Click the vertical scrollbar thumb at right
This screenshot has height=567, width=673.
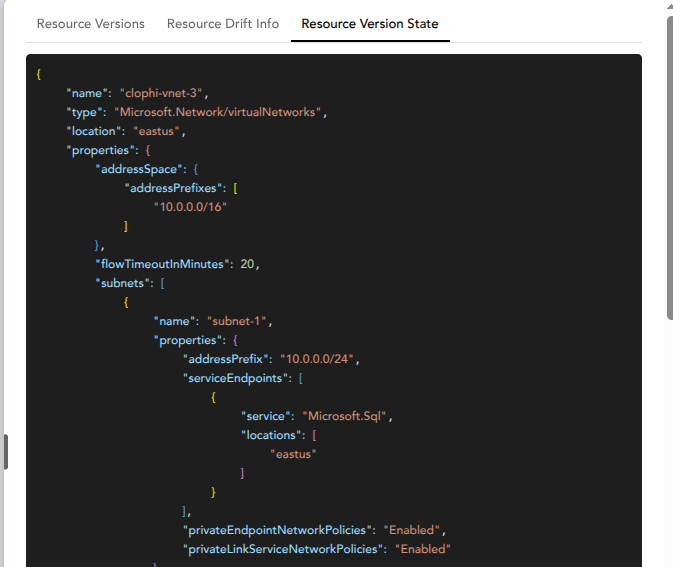click(x=670, y=168)
